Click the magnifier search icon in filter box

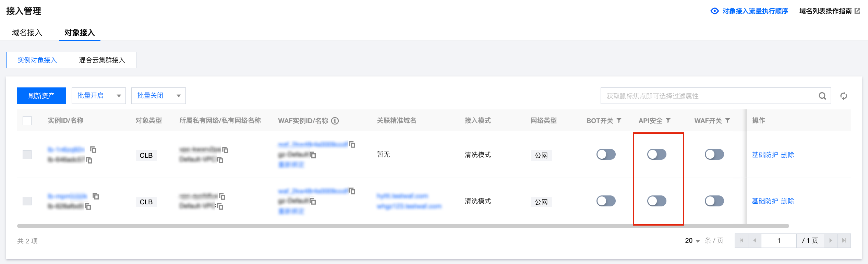click(822, 96)
